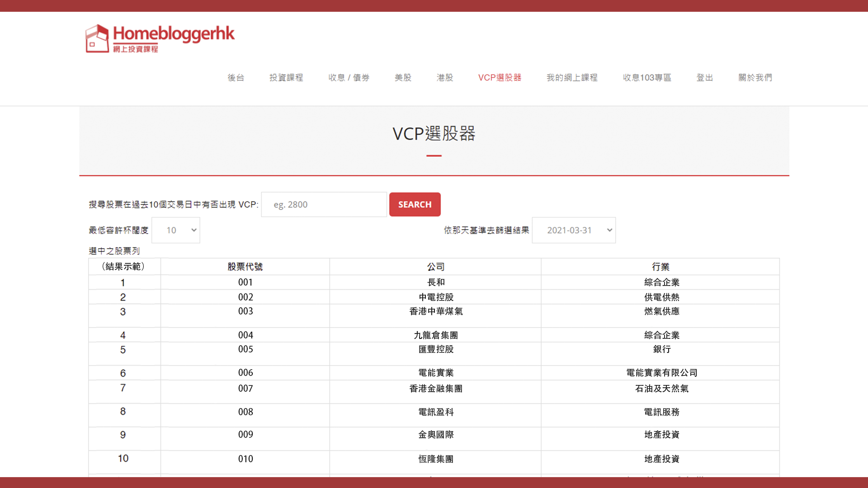Click stock code 001 cell

(245, 282)
